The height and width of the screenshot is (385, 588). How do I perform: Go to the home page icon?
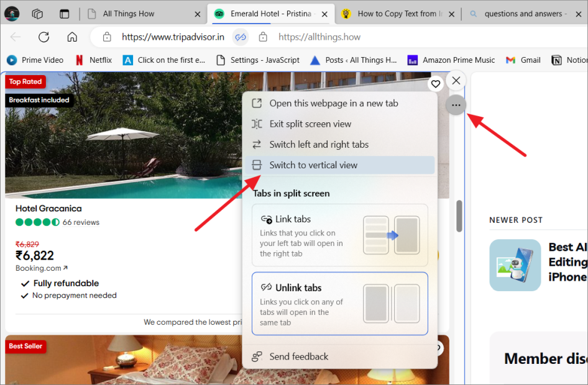(72, 37)
